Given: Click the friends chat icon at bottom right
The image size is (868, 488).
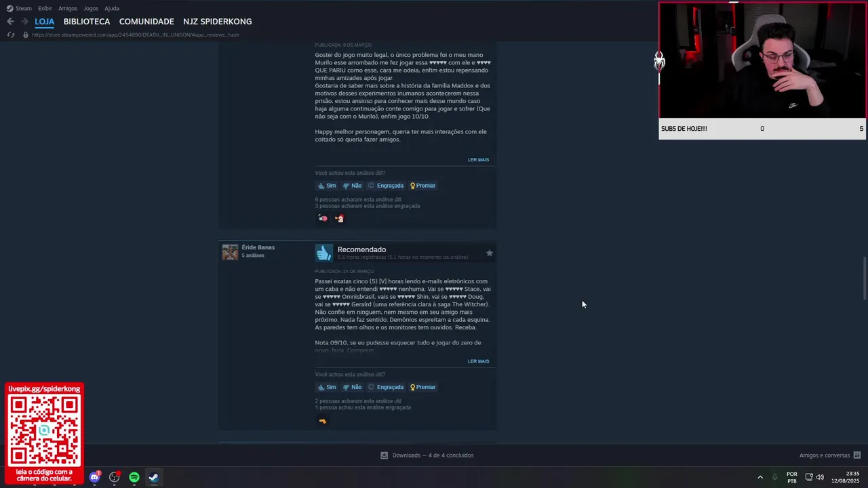Looking at the screenshot, I should (857, 455).
